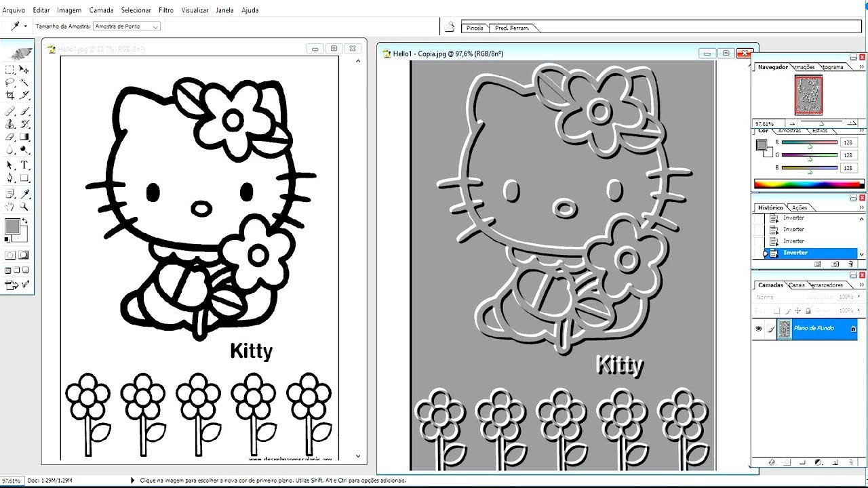Image resolution: width=868 pixels, height=488 pixels.
Task: Select the Dodge tool
Action: click(24, 150)
